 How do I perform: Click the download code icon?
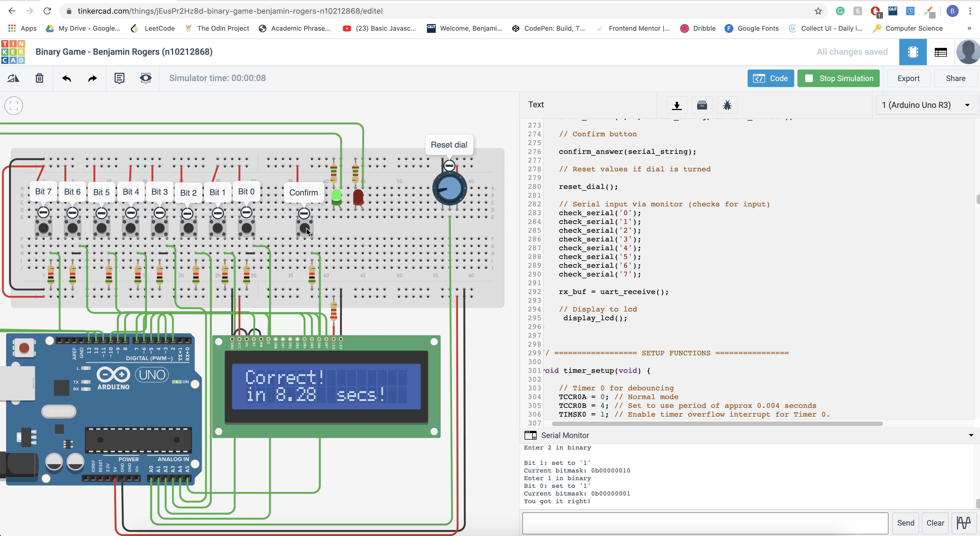[x=676, y=105]
